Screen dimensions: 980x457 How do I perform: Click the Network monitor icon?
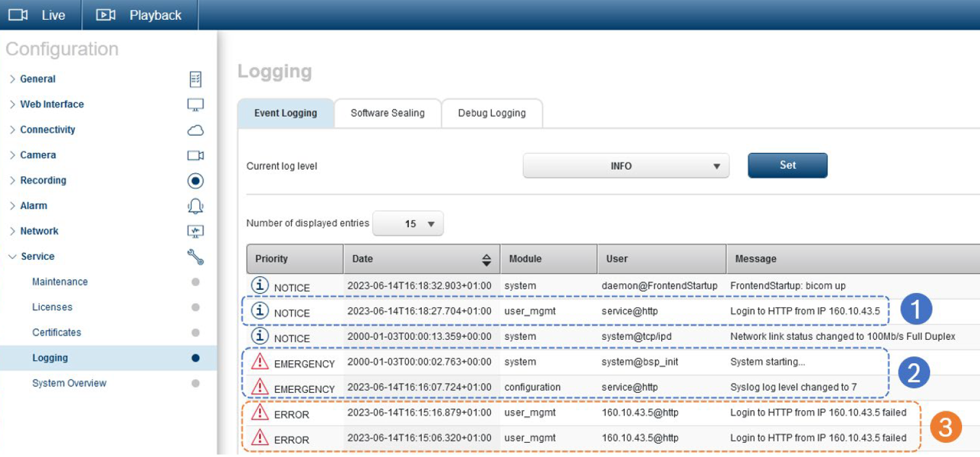click(x=195, y=231)
